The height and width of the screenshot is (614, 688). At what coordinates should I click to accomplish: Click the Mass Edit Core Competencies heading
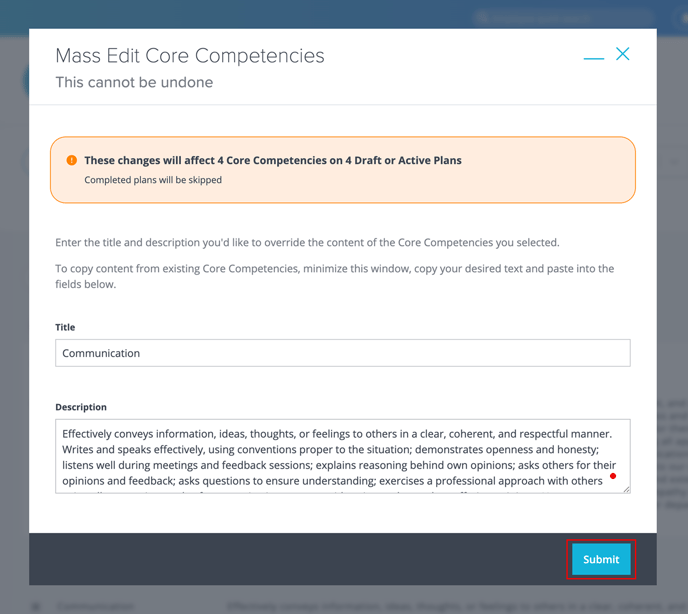190,56
